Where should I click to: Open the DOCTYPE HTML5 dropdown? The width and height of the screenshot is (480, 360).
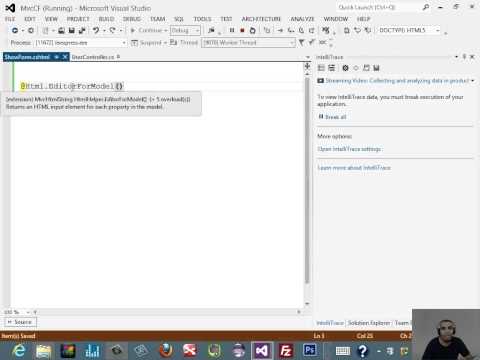point(409,30)
